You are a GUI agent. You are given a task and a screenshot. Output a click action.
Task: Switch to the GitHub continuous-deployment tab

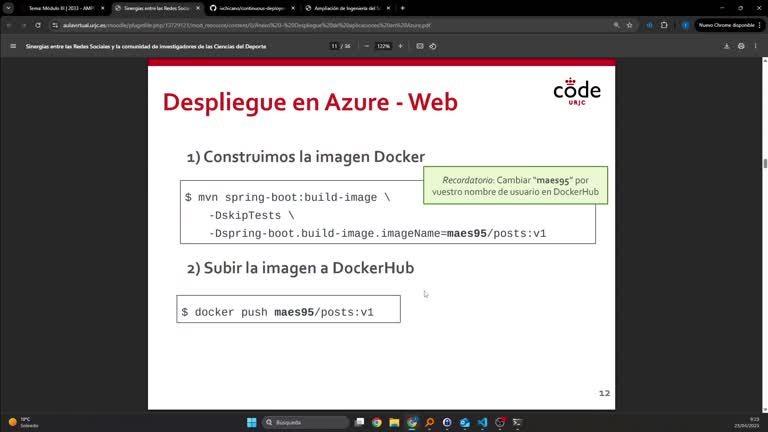click(x=252, y=8)
